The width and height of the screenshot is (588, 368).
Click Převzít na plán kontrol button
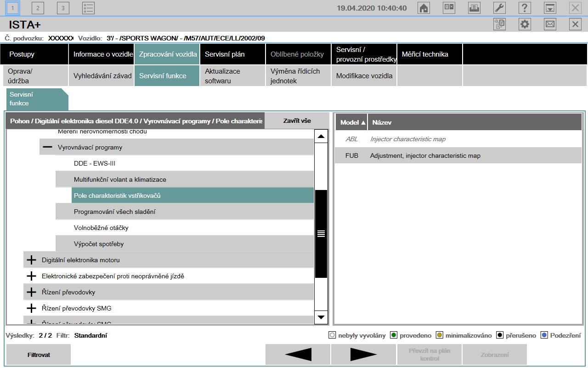click(430, 355)
